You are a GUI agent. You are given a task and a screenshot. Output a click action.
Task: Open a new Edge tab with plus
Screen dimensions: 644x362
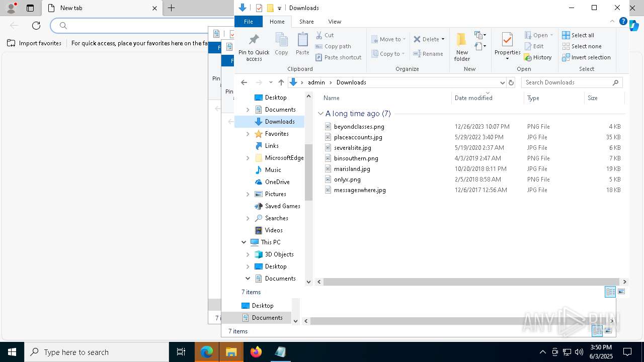[x=171, y=8]
